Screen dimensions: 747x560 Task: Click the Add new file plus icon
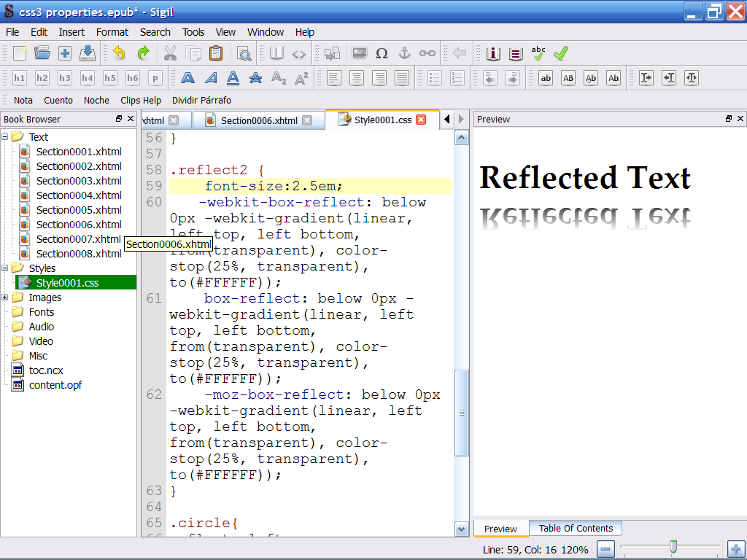coord(65,53)
